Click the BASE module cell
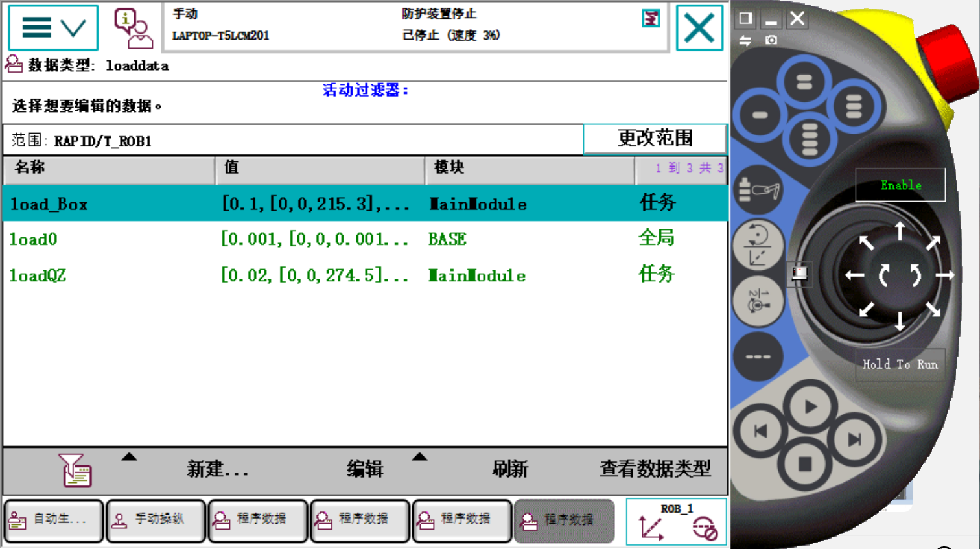The image size is (980, 549). (x=447, y=239)
